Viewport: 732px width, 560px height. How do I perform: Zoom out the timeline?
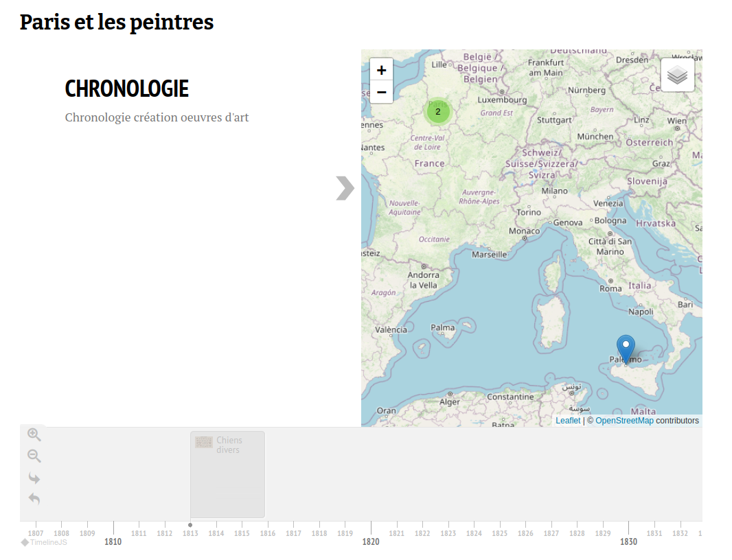34,456
